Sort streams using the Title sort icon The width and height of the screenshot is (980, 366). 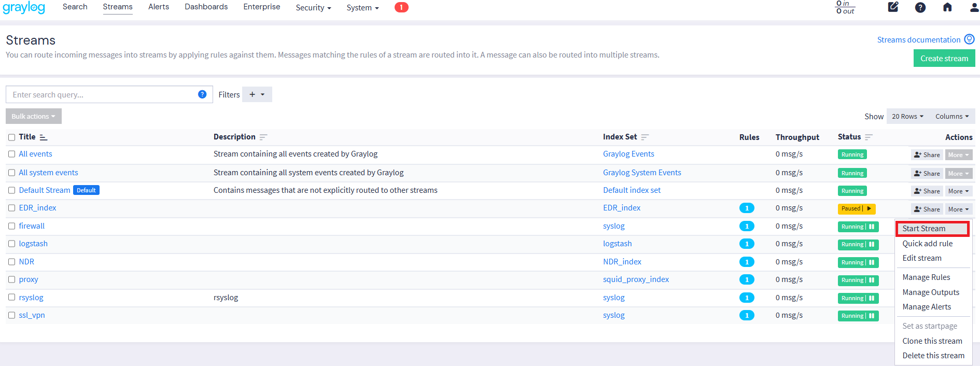(44, 137)
